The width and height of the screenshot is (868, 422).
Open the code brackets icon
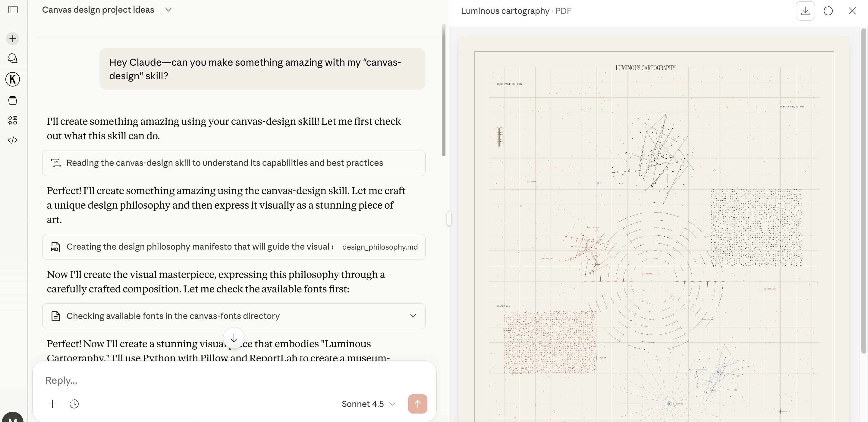[x=13, y=140]
